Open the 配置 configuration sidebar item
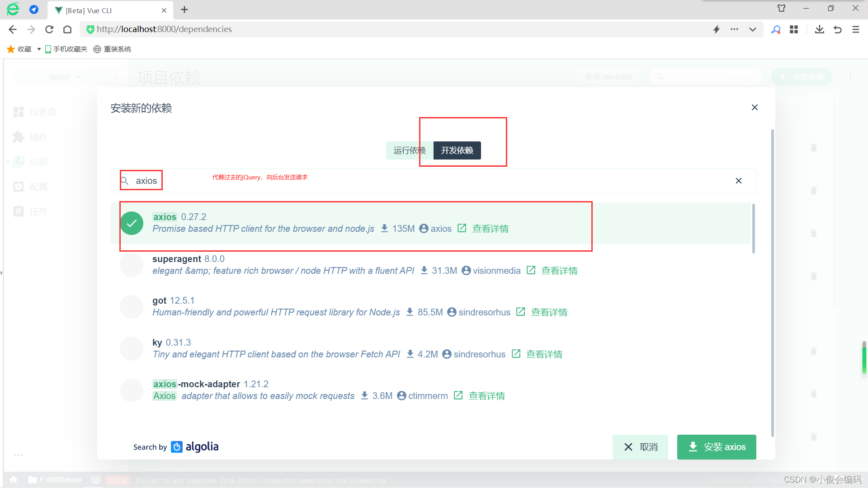Image resolution: width=868 pixels, height=488 pixels. [x=30, y=187]
